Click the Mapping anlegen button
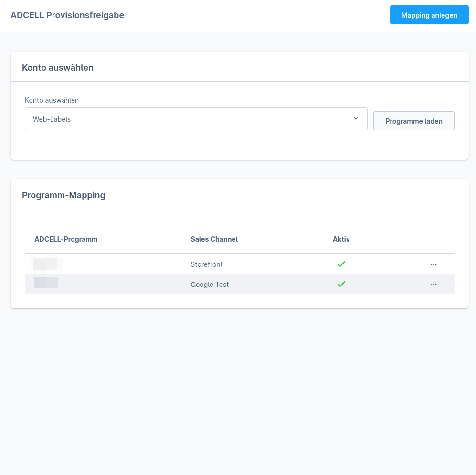 pyautogui.click(x=429, y=15)
